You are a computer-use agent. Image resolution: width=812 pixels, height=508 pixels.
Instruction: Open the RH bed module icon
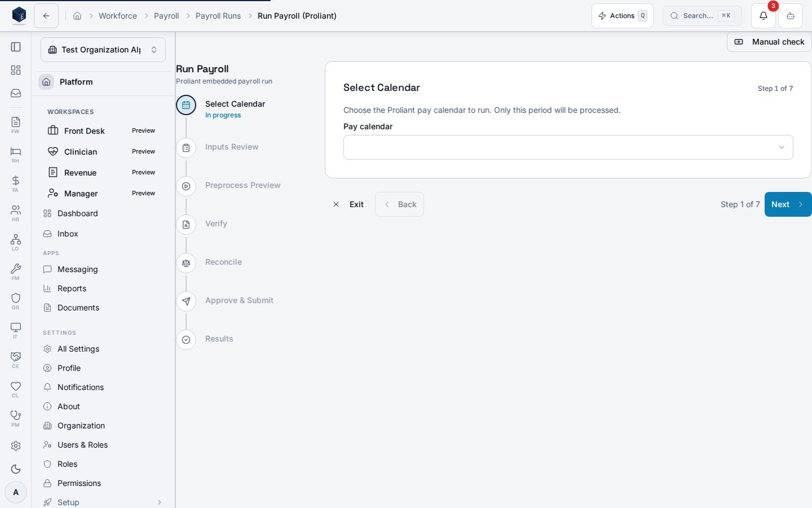[16, 154]
